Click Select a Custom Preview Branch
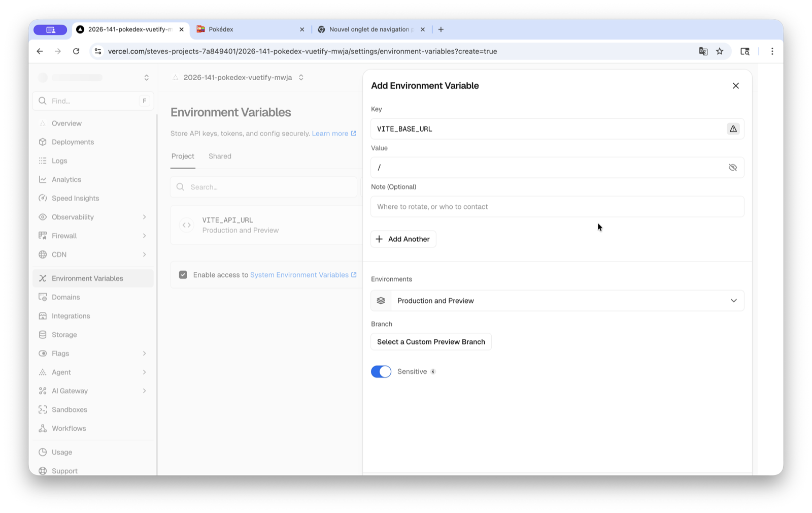Viewport: 812px width, 513px height. pyautogui.click(x=430, y=341)
